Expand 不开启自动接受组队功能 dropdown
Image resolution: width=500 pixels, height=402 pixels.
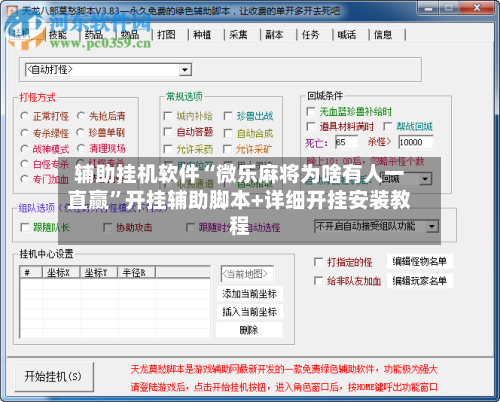click(432, 227)
